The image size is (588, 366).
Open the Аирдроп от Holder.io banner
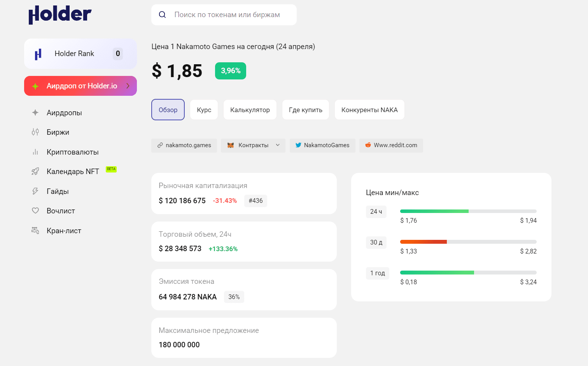(80, 86)
